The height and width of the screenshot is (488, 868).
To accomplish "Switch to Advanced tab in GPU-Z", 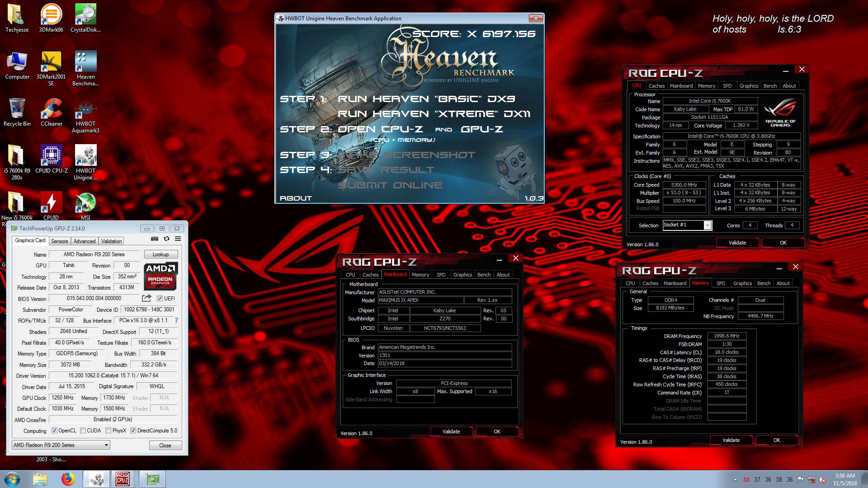I will [x=85, y=241].
